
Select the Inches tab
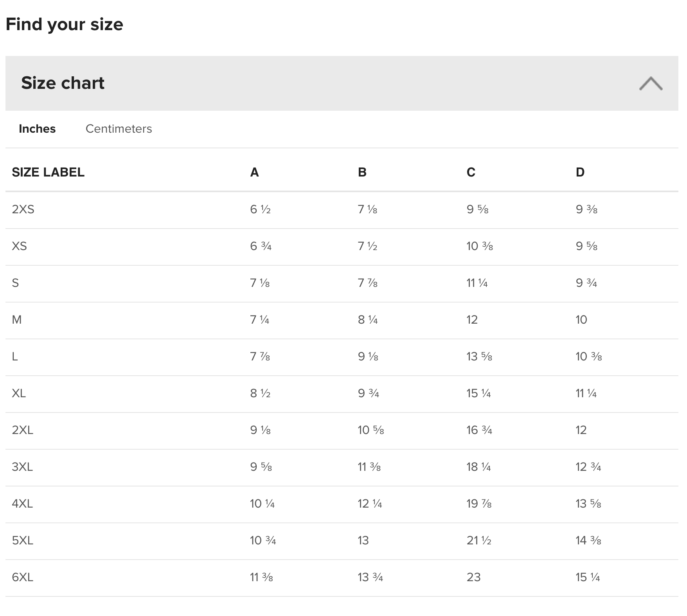pyautogui.click(x=37, y=129)
